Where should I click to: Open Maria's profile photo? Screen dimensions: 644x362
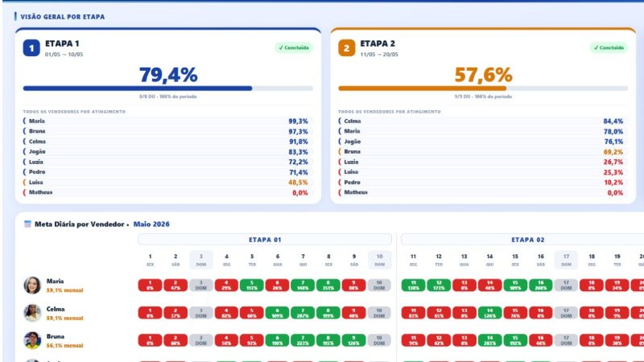pos(32,286)
